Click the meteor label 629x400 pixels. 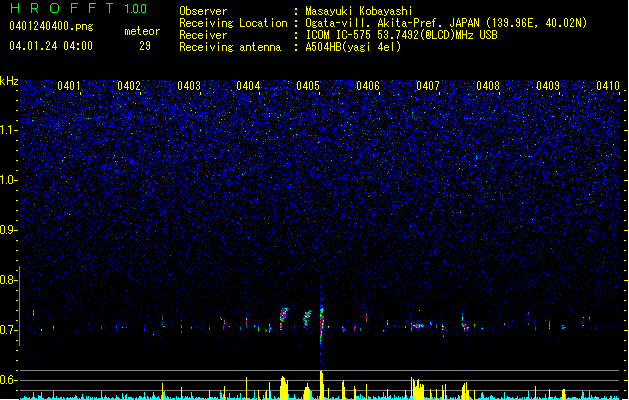click(x=142, y=31)
